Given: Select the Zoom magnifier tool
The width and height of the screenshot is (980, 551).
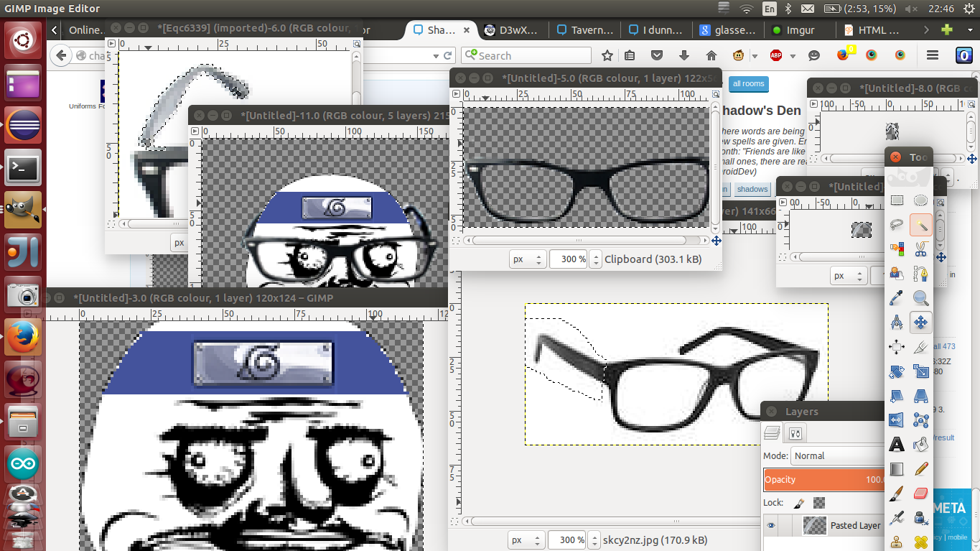Looking at the screenshot, I should coord(920,298).
